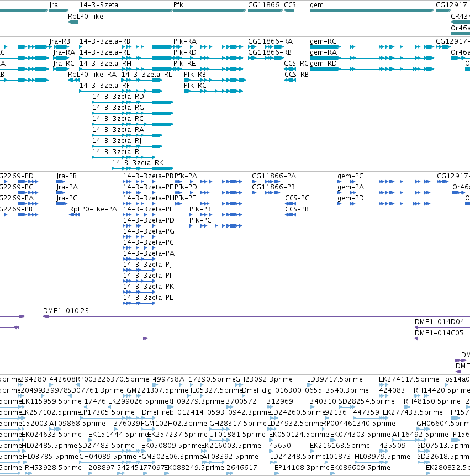Click the DME1-014D04 clone label
This screenshot has width=470, height=476.
tap(439, 322)
